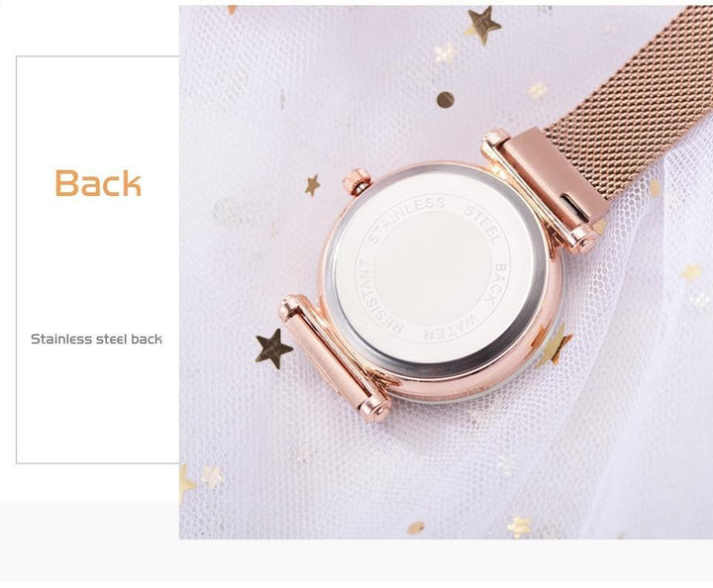Image resolution: width=713 pixels, height=588 pixels.
Task: Click the round gold confetti dot
Action: coord(446,100)
